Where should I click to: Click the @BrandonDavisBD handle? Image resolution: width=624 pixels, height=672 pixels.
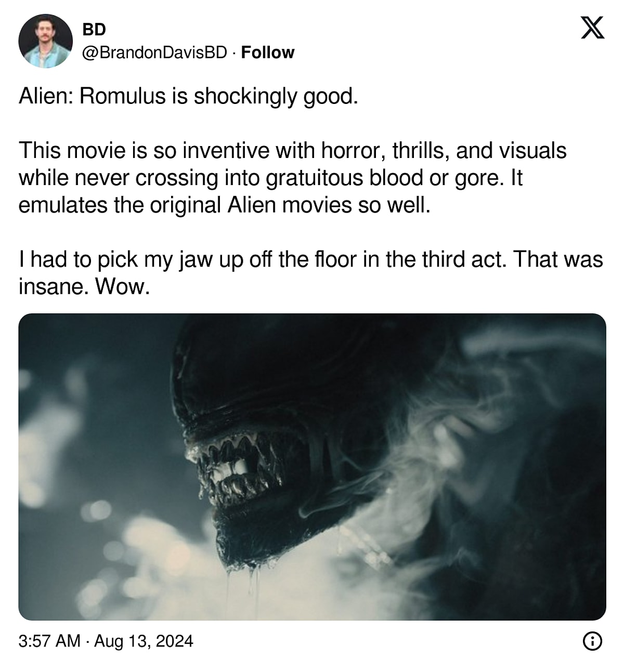click(155, 52)
